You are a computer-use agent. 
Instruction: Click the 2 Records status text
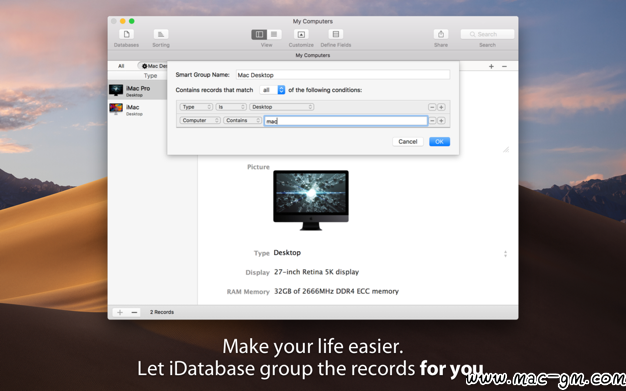162,312
